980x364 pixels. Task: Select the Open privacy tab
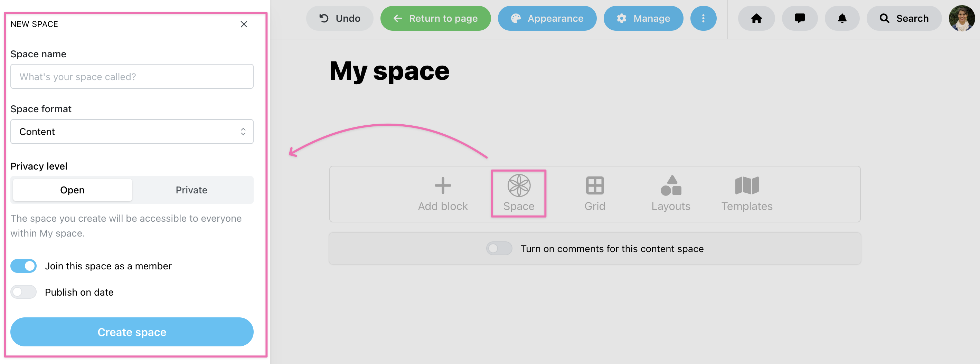coord(72,190)
